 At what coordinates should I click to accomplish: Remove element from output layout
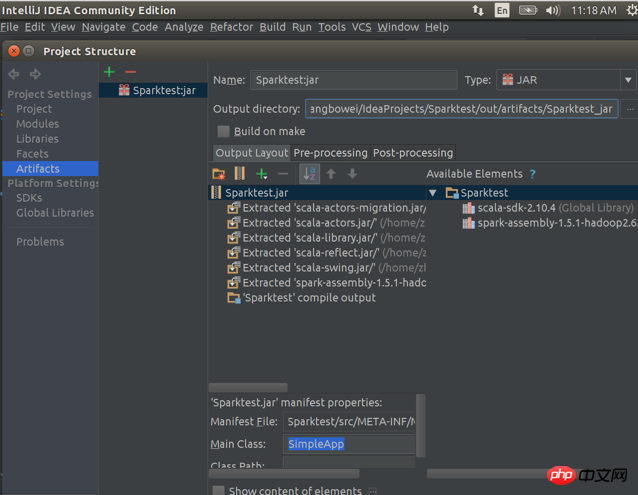click(x=283, y=174)
